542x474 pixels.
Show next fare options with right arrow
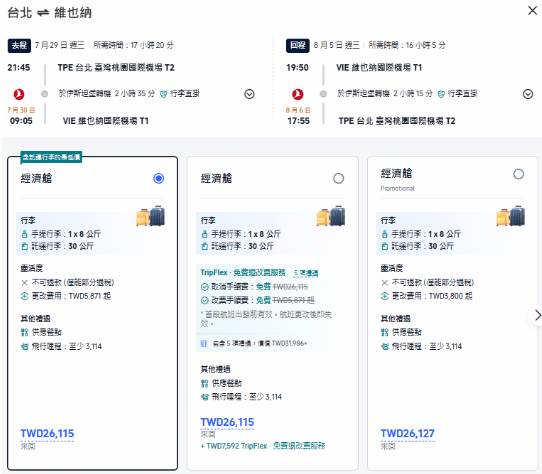(x=537, y=315)
